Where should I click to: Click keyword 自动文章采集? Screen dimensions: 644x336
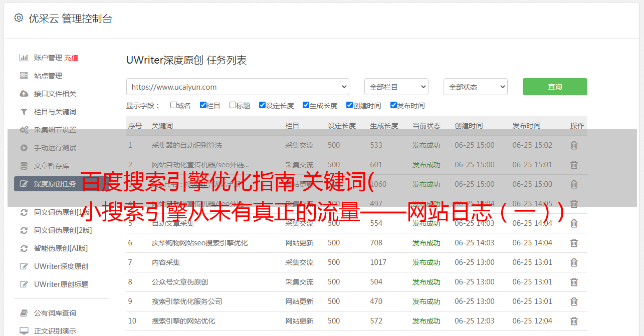pos(173,223)
